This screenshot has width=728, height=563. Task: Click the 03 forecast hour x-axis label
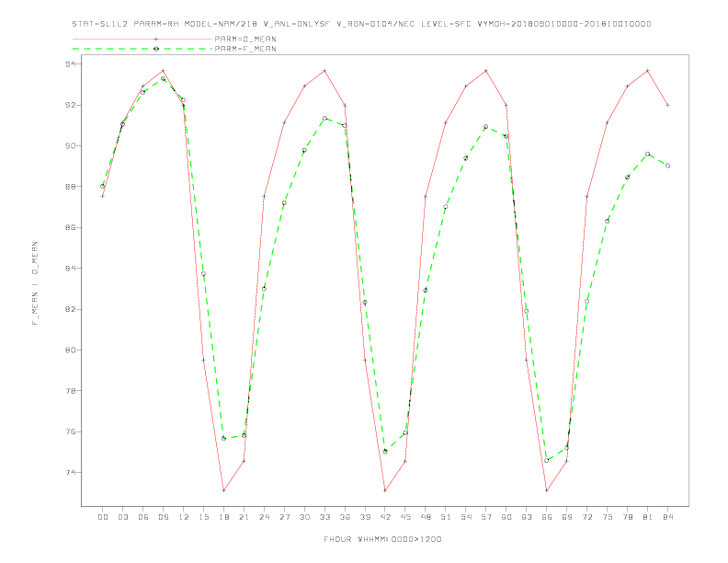pyautogui.click(x=123, y=517)
